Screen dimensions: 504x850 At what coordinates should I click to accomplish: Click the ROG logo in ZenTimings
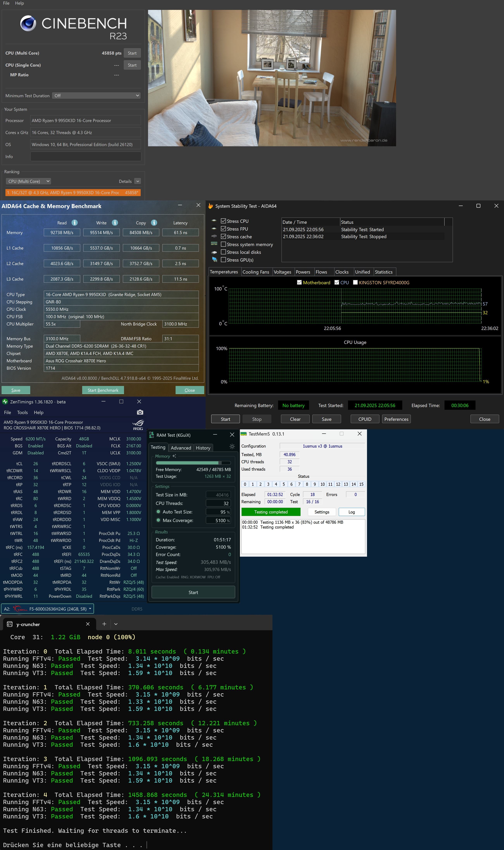click(138, 425)
